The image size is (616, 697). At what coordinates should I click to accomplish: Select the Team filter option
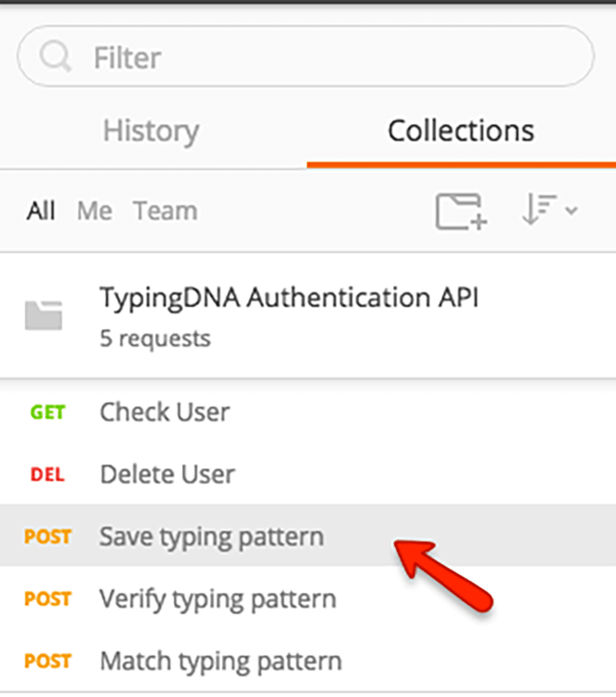coord(165,210)
